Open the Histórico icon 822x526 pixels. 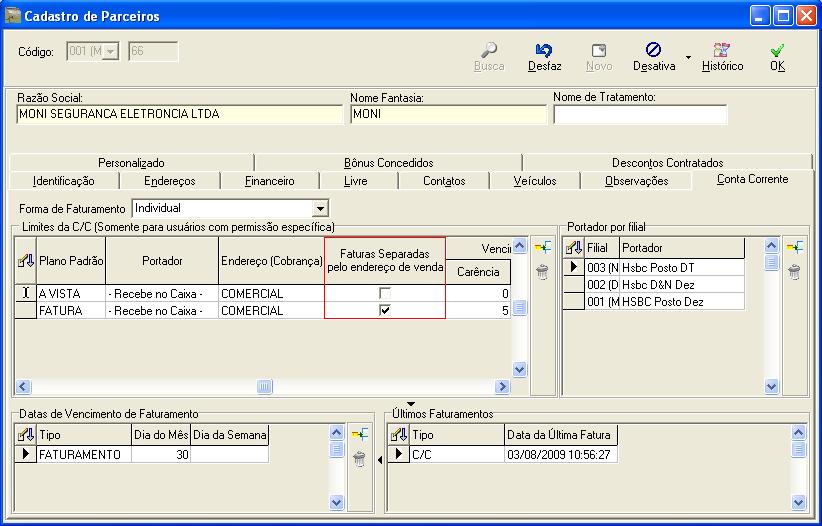[x=722, y=50]
